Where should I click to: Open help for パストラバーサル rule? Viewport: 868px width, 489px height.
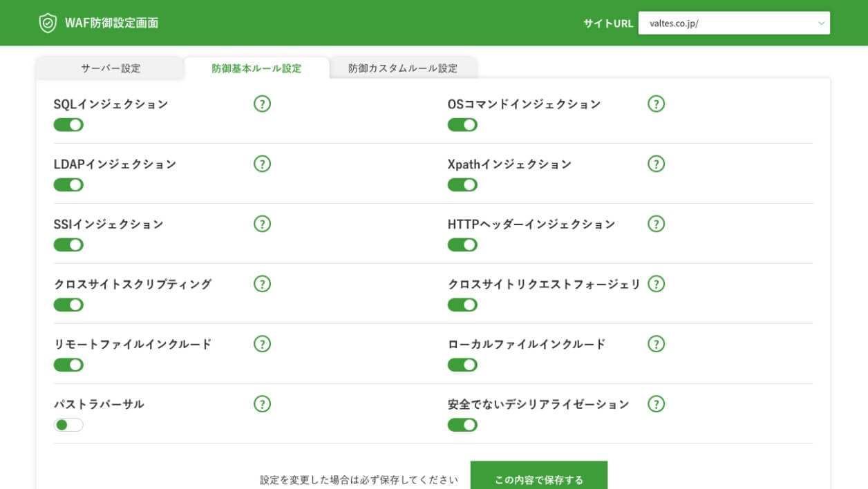click(262, 404)
